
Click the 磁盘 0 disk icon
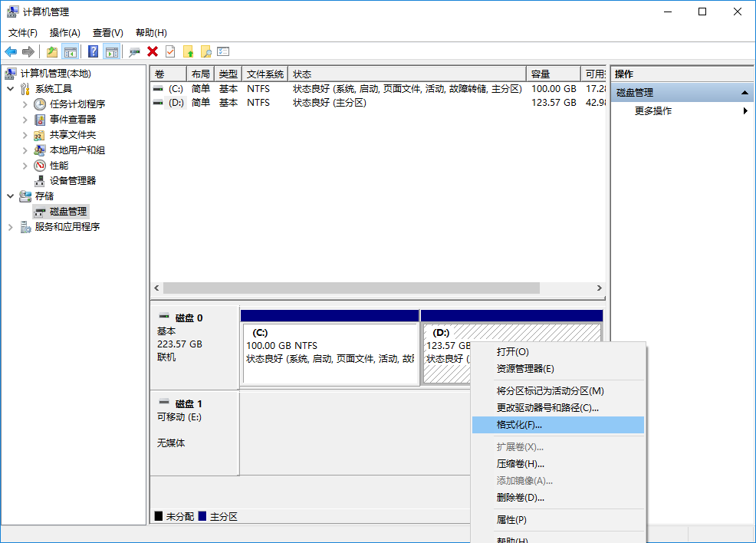[165, 316]
